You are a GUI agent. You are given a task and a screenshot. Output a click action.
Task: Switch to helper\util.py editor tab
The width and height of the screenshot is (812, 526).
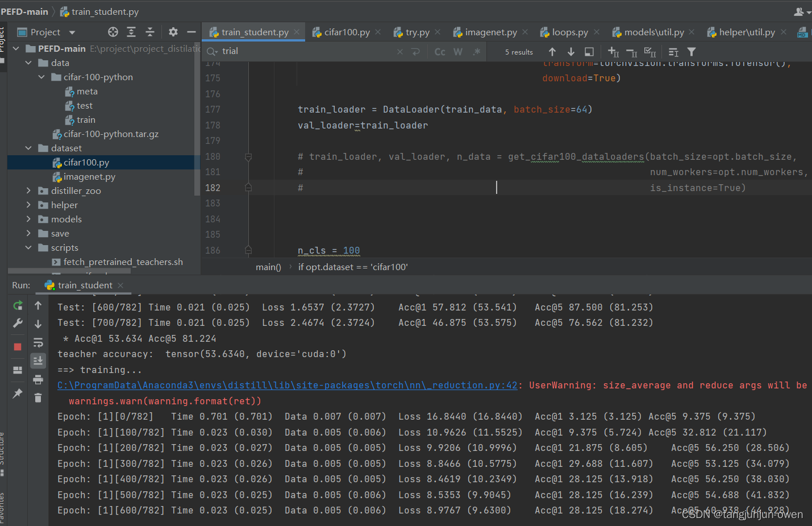(746, 32)
